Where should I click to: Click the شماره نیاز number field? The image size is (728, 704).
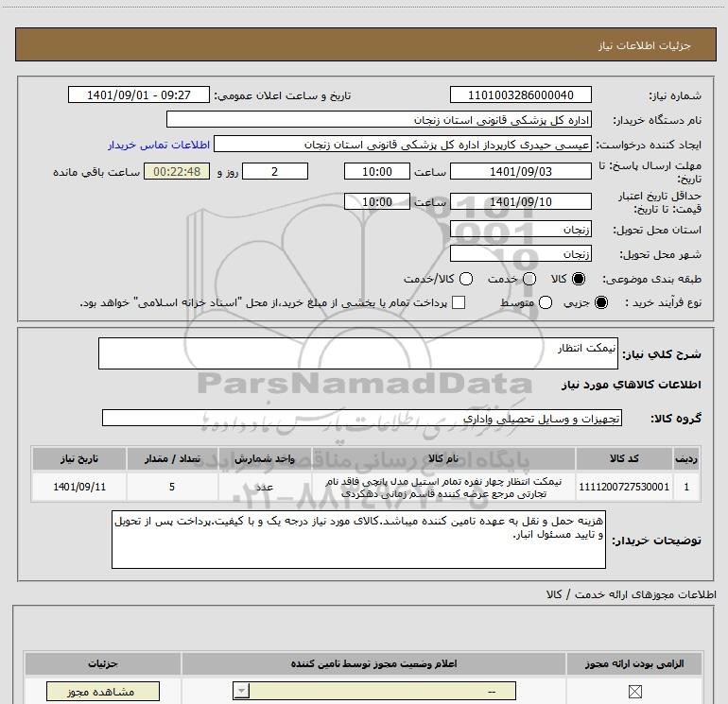pos(520,94)
